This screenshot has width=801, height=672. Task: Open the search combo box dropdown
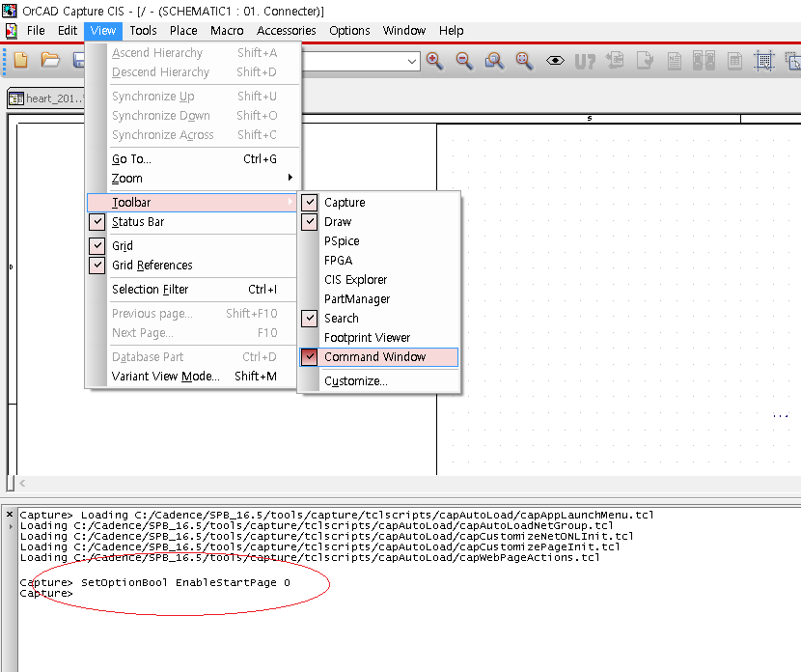click(x=412, y=62)
